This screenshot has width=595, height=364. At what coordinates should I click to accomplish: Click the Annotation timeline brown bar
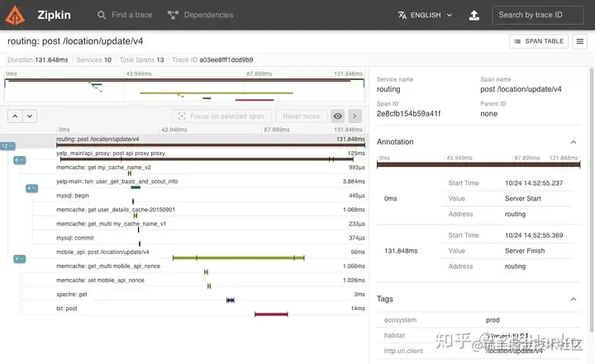pos(478,164)
